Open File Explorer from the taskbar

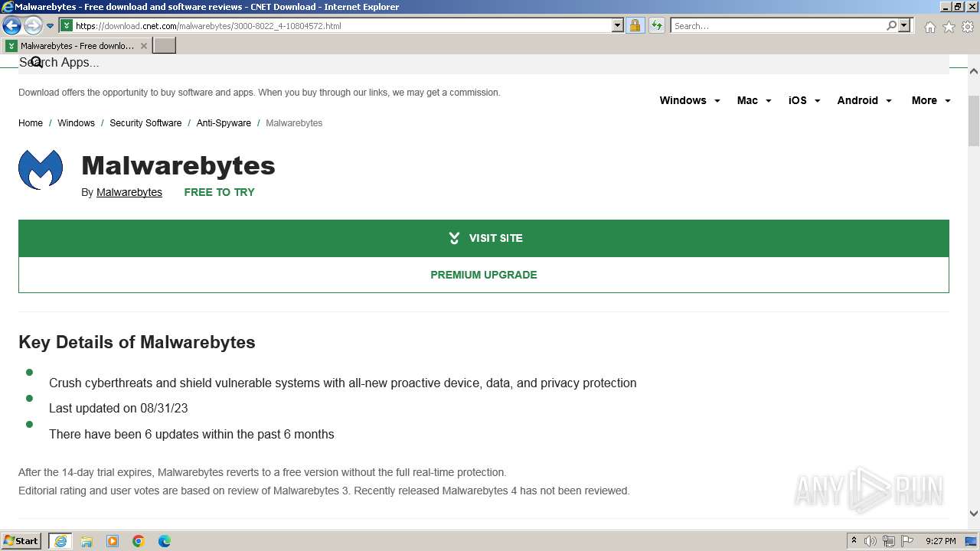tap(87, 541)
